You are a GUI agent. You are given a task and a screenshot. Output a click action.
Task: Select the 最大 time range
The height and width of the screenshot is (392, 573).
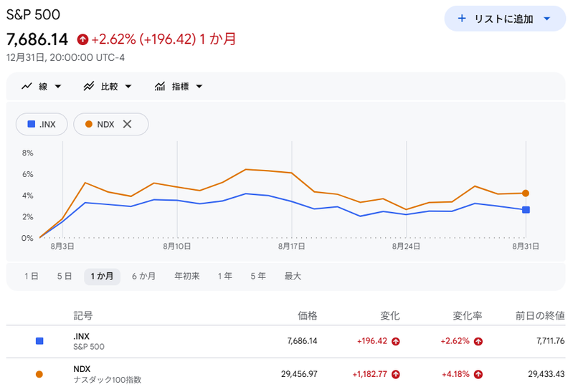coord(293,276)
